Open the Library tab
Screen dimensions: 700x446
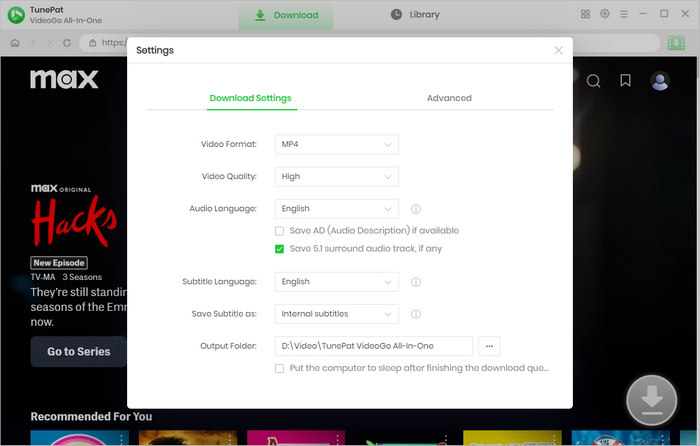click(x=415, y=15)
